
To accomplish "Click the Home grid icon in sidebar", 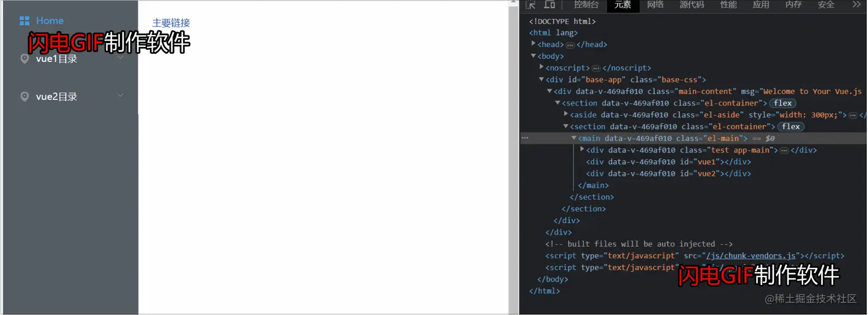I will (x=24, y=21).
